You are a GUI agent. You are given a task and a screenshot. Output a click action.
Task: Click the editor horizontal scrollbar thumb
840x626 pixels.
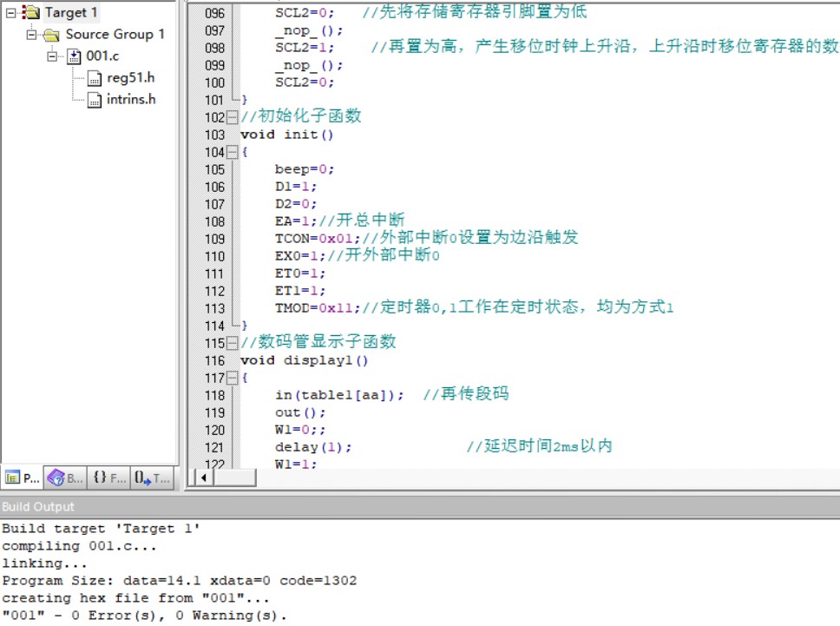click(x=234, y=478)
